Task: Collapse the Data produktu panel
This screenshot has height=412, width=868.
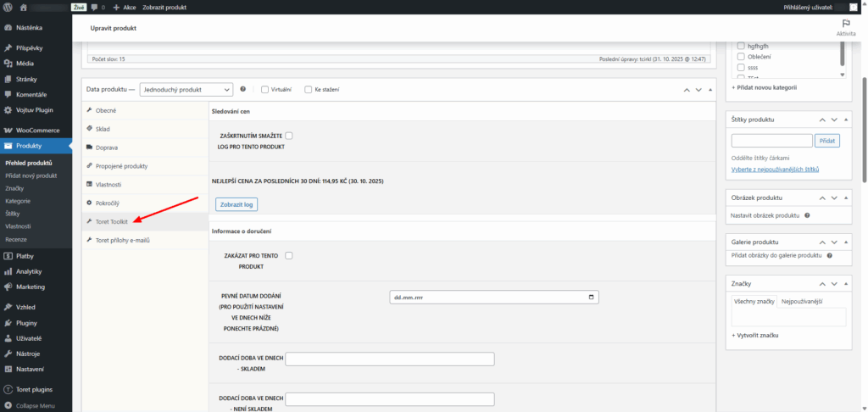Action: coord(710,90)
